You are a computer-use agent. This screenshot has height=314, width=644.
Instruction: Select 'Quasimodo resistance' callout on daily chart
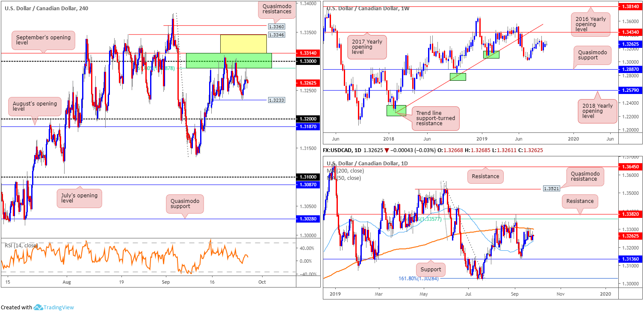pos(585,176)
